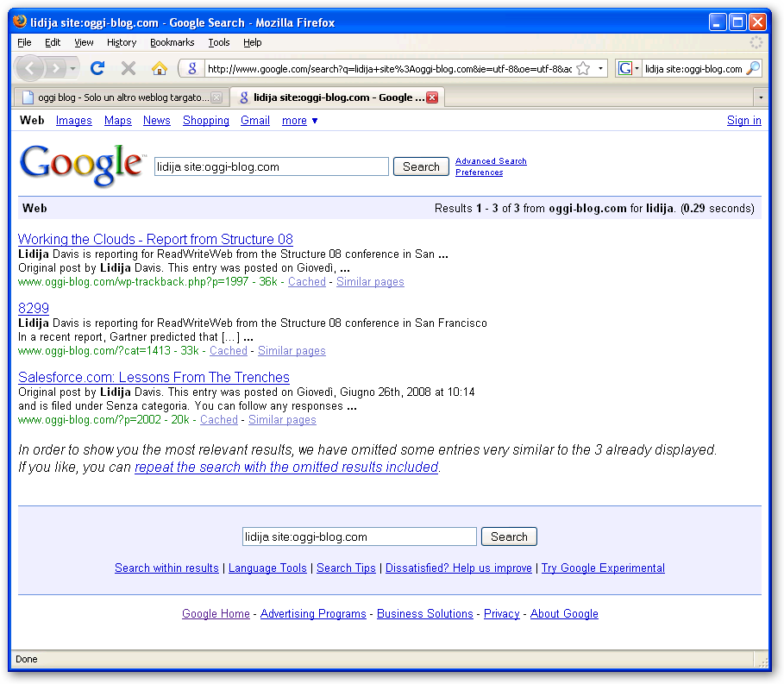The image size is (784, 684).
Task: Open About Google link
Action: [564, 613]
